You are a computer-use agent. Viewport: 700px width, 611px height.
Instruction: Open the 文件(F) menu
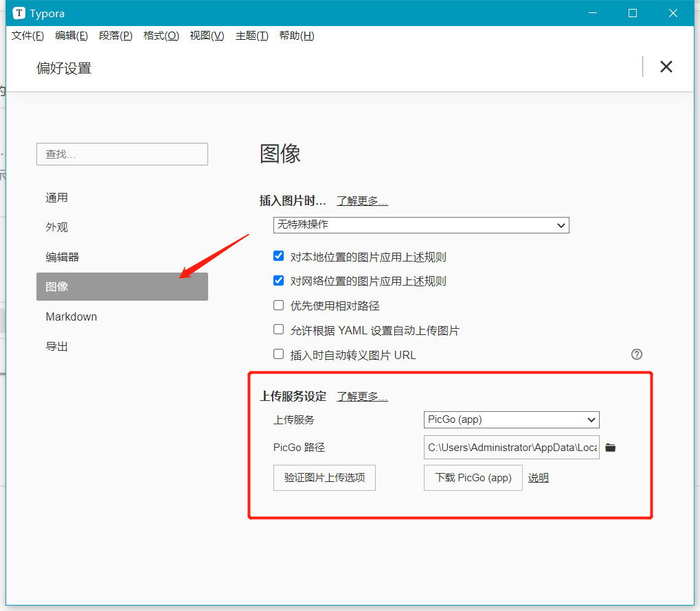pos(27,36)
